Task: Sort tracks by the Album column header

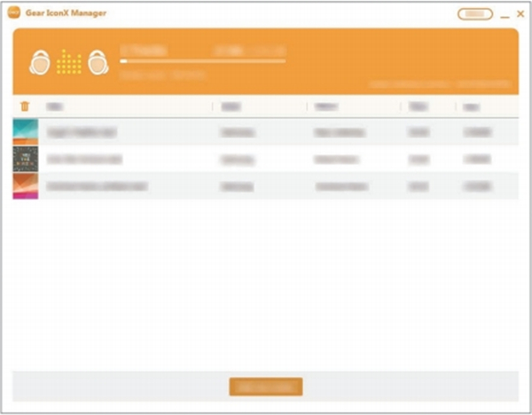Action: pyautogui.click(x=325, y=106)
